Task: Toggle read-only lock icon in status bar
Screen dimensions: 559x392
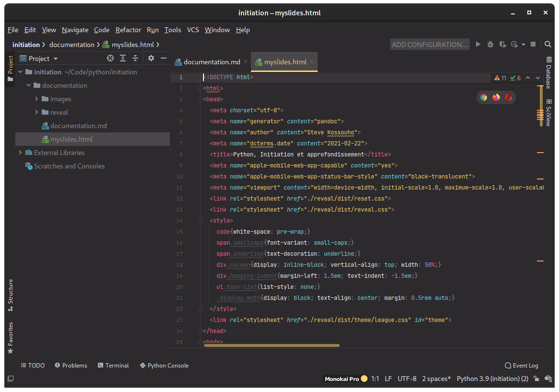Action: point(536,379)
